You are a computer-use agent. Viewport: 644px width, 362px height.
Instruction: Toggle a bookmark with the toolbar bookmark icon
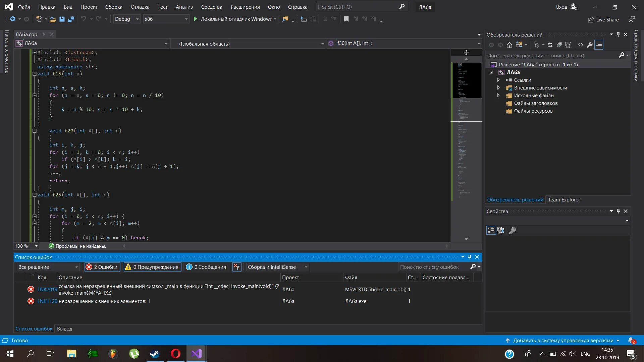[346, 19]
